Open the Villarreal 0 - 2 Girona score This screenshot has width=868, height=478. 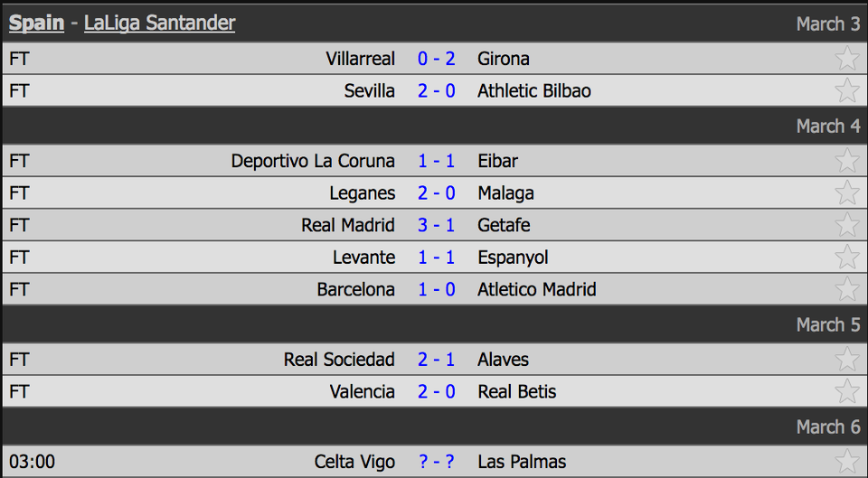[x=437, y=59]
